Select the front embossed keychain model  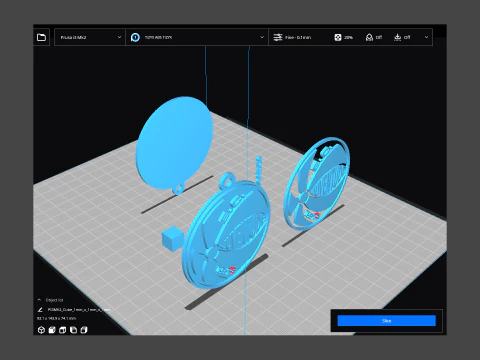(x=226, y=233)
